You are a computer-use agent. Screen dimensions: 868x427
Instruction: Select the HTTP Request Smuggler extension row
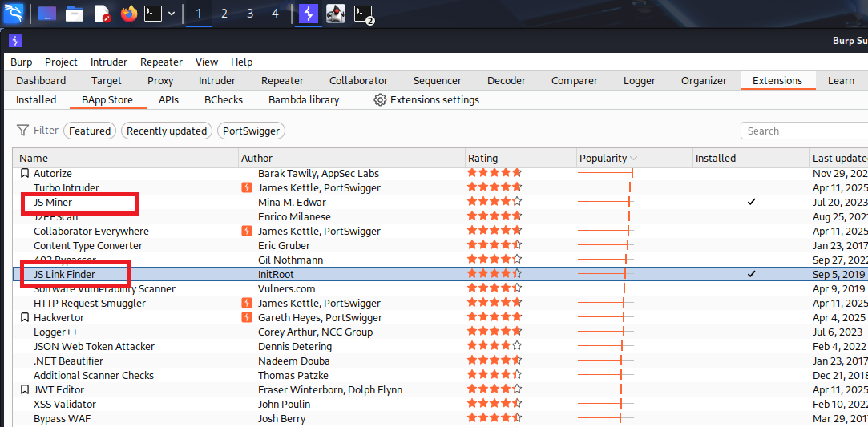90,304
